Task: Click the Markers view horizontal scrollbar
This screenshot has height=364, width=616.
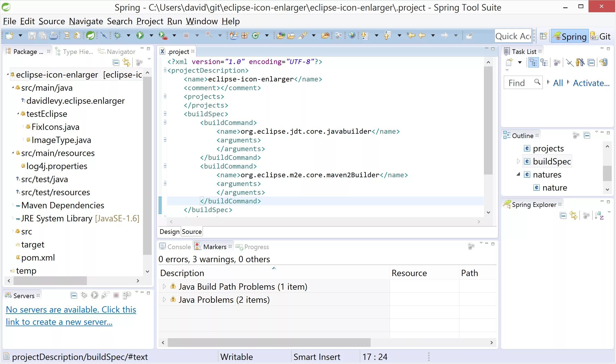Action: pyautogui.click(x=269, y=342)
